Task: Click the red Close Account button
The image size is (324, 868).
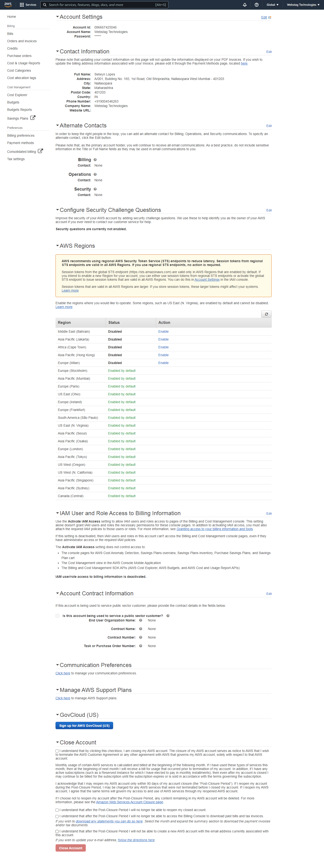Action: click(70, 848)
